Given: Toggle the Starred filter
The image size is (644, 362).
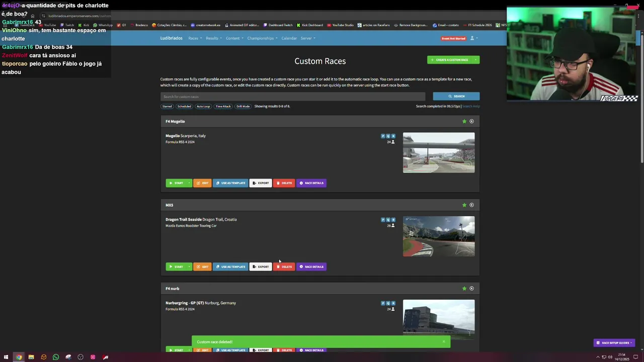Looking at the screenshot, I should (167, 106).
